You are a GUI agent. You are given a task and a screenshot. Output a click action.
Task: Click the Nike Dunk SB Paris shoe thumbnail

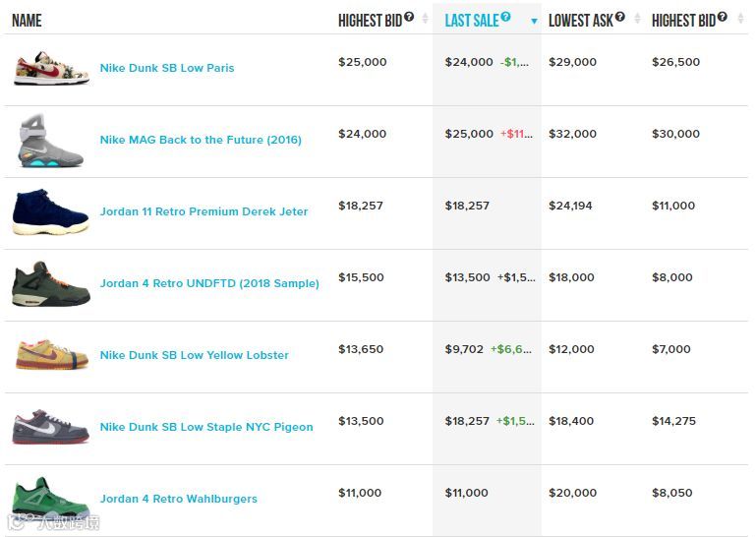(x=51, y=68)
